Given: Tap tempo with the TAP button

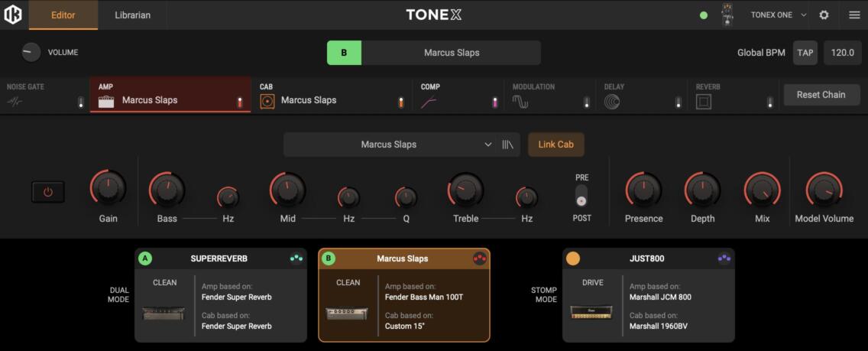Looking at the screenshot, I should coord(805,54).
